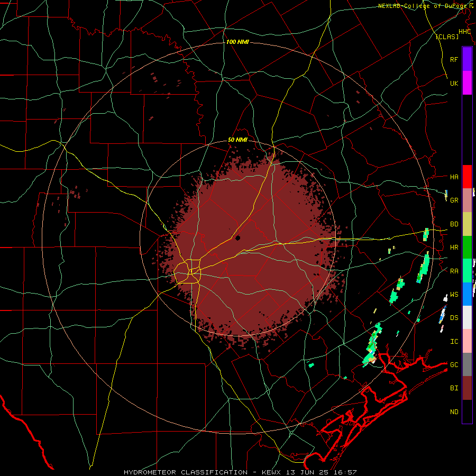The image size is (476, 476).
Task: Click the '50 NMI' range ring label
Action: (237, 140)
